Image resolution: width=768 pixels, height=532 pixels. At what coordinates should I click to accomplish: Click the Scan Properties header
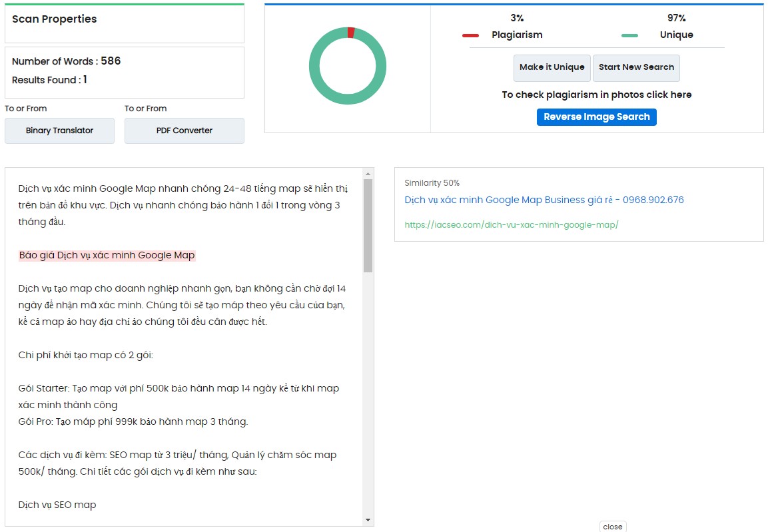pyautogui.click(x=55, y=19)
